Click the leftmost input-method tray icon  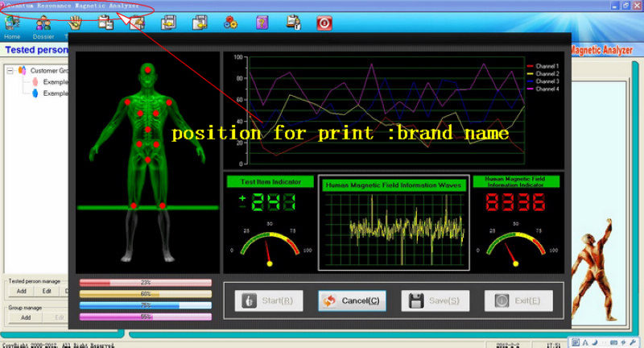point(576,342)
